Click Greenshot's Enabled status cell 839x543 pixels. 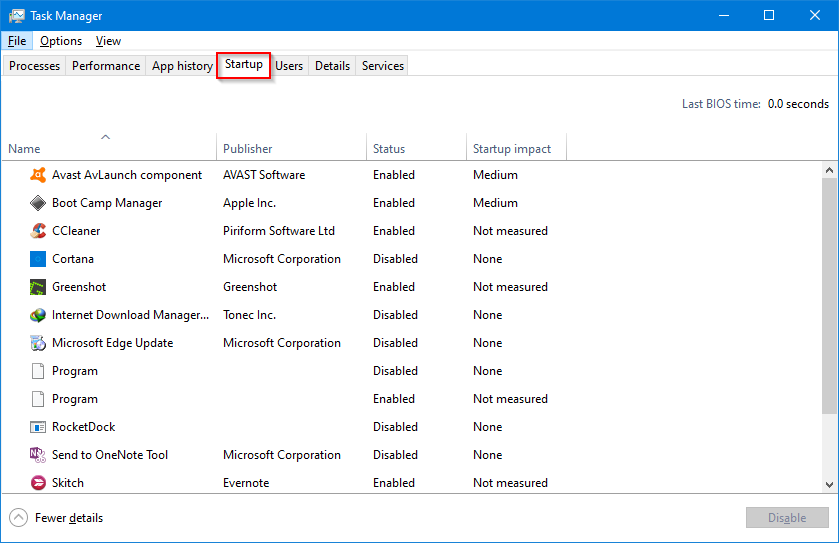click(x=394, y=287)
